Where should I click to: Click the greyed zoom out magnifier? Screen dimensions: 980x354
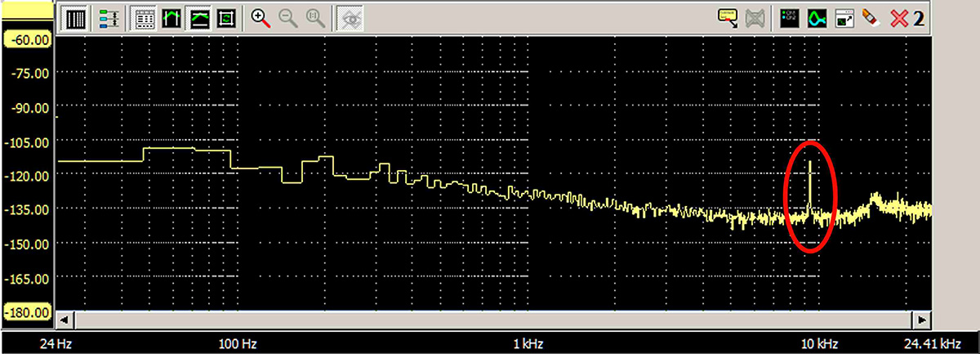288,18
